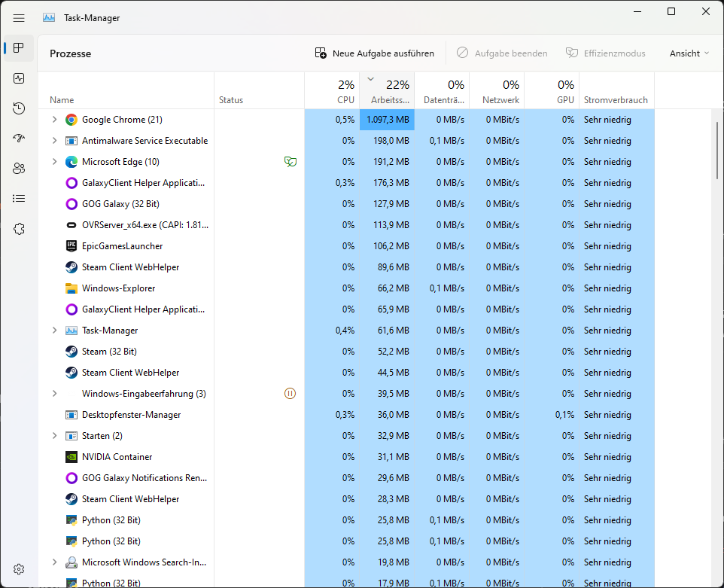Image resolution: width=724 pixels, height=588 pixels.
Task: Open Task Manager settings gear
Action: point(19,569)
